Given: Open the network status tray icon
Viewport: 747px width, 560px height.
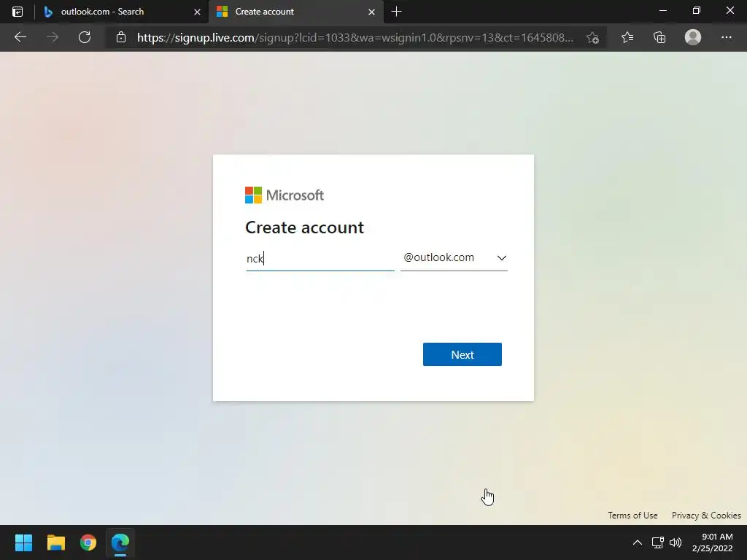Looking at the screenshot, I should click(658, 542).
